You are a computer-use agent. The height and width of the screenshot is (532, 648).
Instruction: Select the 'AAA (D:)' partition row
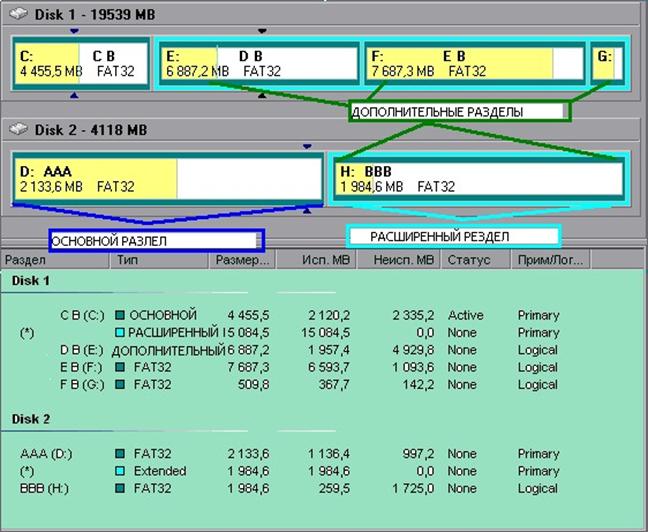310,453
